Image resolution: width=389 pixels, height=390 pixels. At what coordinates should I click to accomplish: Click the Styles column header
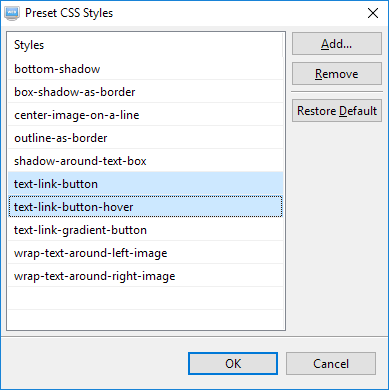145,45
